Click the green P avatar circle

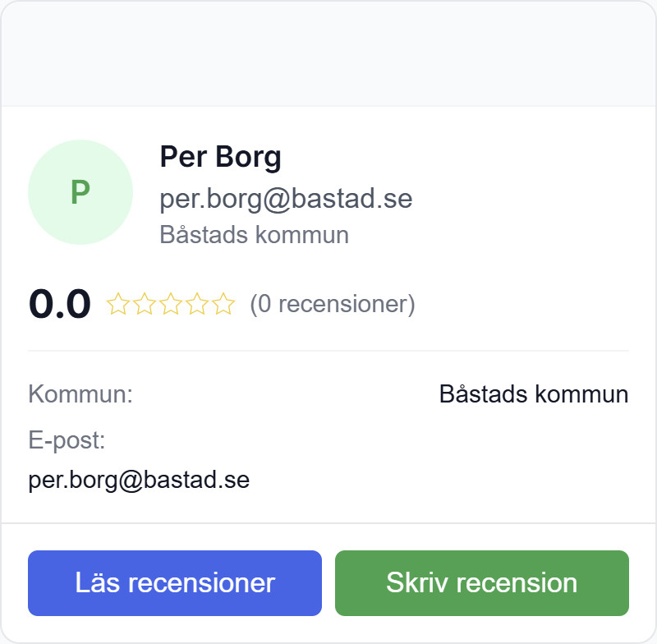(80, 192)
